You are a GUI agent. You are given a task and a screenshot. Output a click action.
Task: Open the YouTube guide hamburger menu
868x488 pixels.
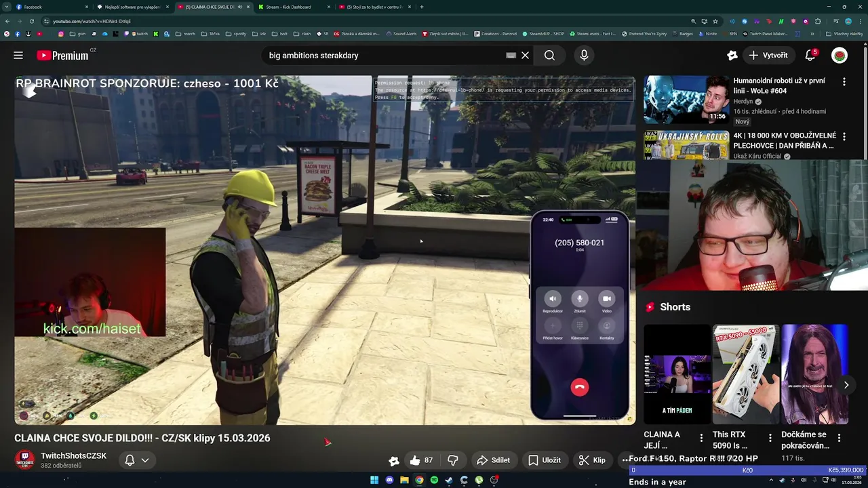pyautogui.click(x=18, y=56)
